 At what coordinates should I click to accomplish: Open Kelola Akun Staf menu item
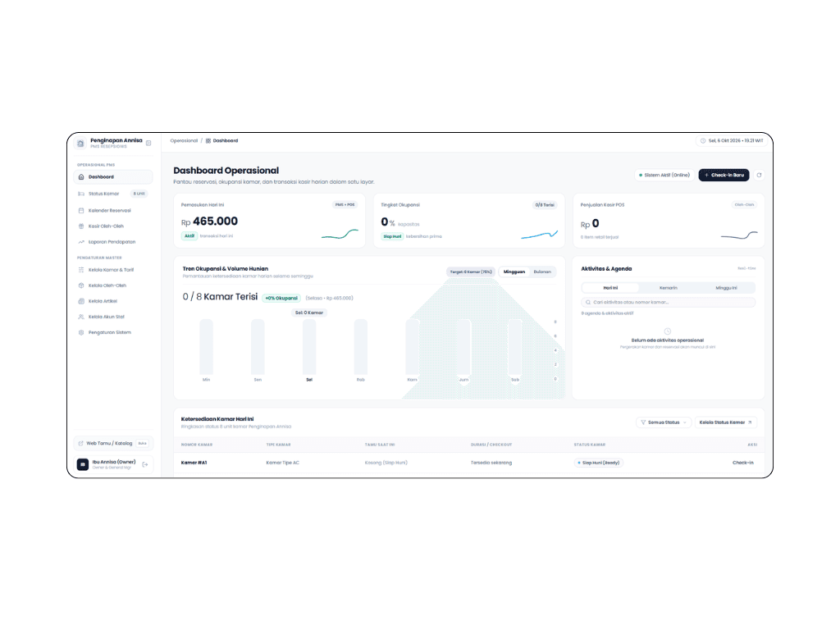coord(113,317)
